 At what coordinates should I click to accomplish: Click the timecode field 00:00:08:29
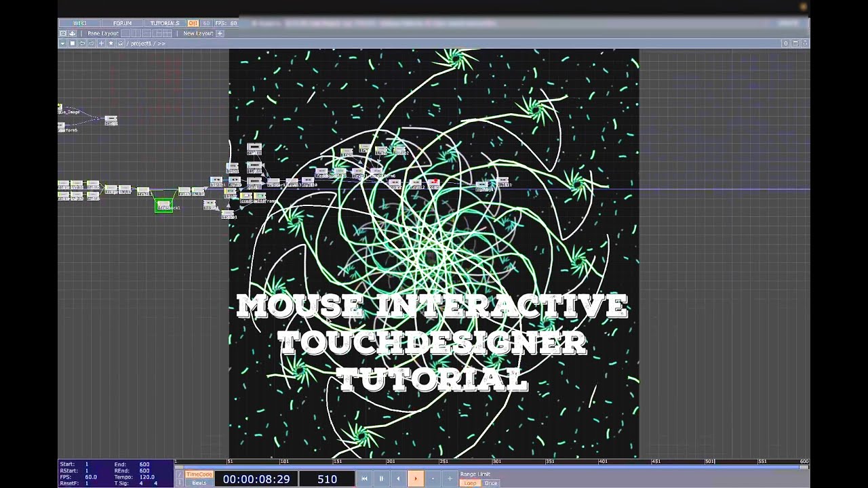click(x=256, y=479)
